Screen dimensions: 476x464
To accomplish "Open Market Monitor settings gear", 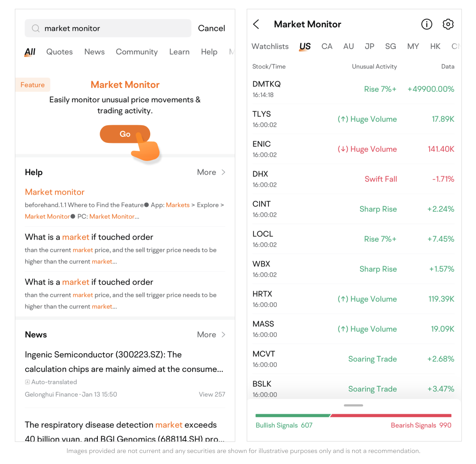I will (448, 24).
